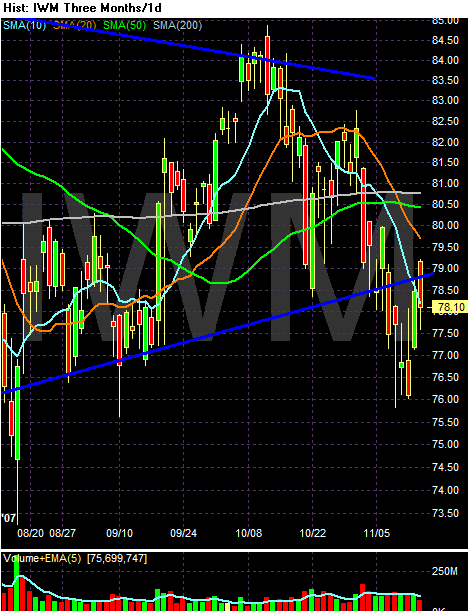This screenshot has height=614, width=469.
Task: Click the 09/24 date label
Action: (184, 533)
